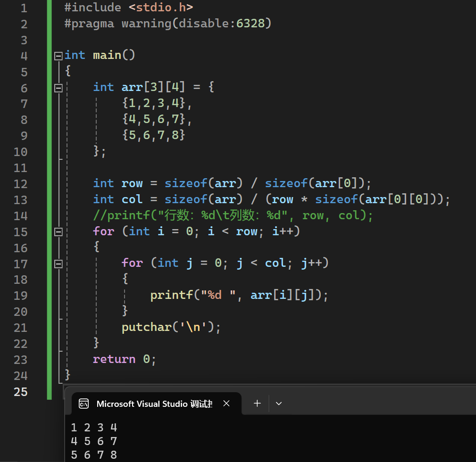This screenshot has width=476, height=462.
Task: Collapse the main() function fold box
Action: pos(58,56)
